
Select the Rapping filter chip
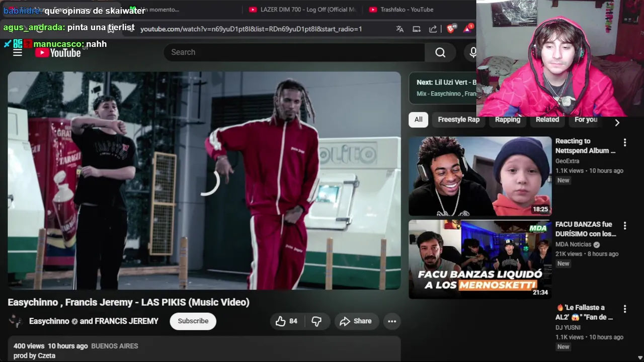[x=508, y=120]
